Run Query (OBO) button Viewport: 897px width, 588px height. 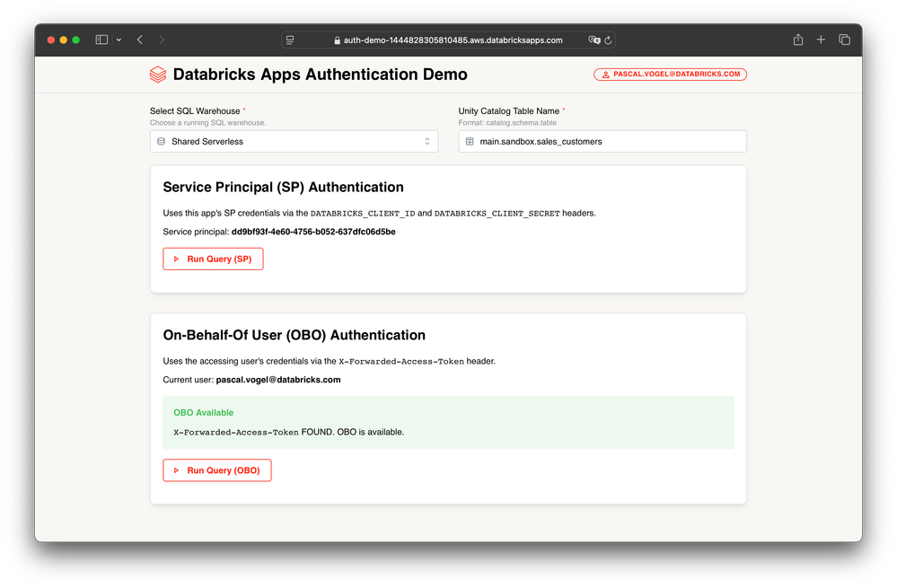point(216,470)
